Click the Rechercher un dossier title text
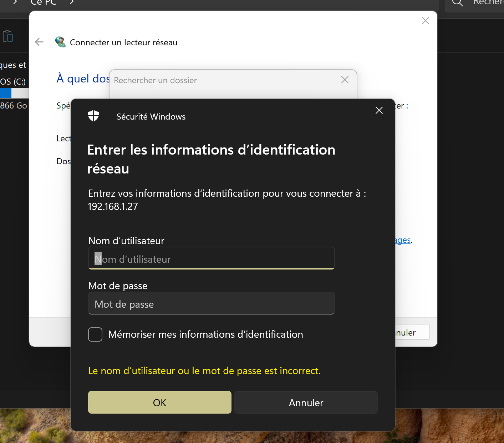504x443 pixels. click(155, 80)
